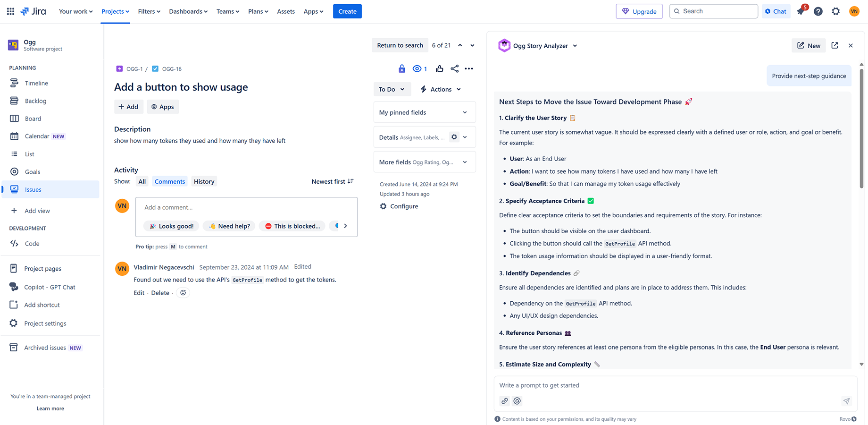
Task: Click the mention @ icon in prompt
Action: 517,401
